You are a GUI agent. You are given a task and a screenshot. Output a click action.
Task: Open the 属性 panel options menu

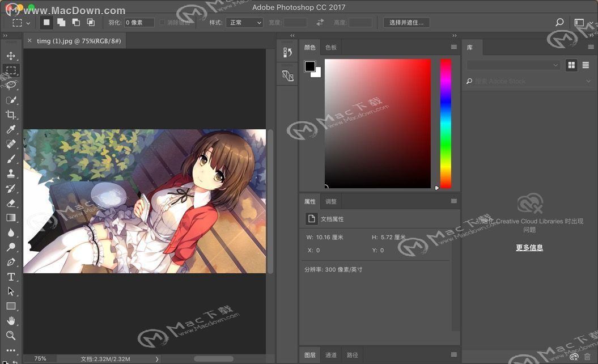click(454, 201)
